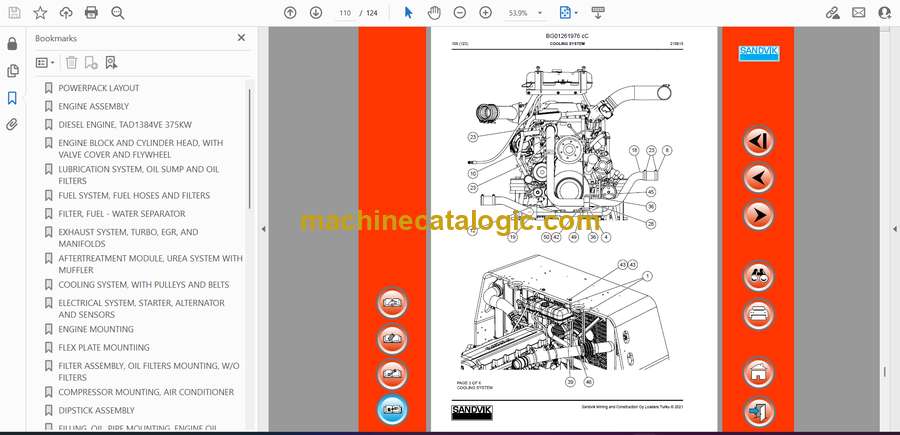Click the scrolling mode keyboard icon
This screenshot has height=435, width=900.
tap(598, 13)
